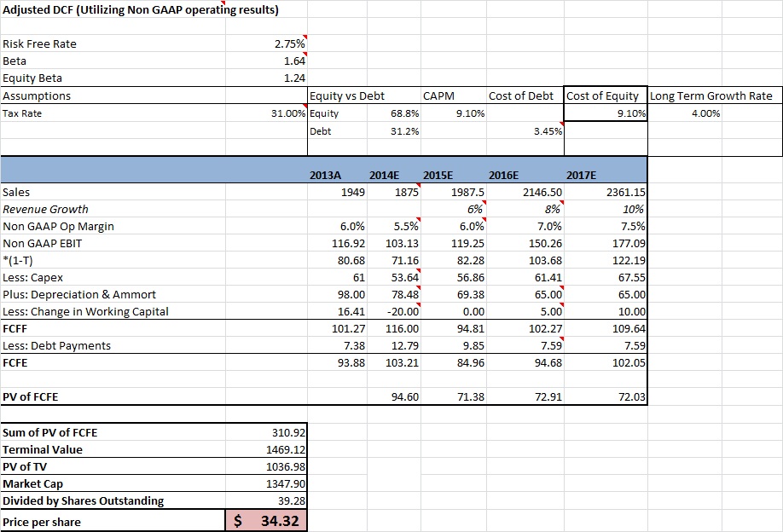This screenshot has height=532, width=783.
Task: Select the Beta value 1.64
Action: coord(266,61)
